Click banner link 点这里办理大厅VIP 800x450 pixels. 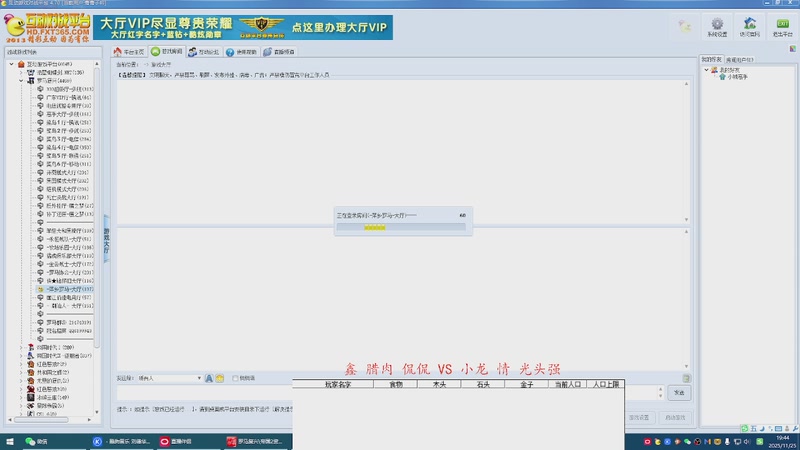coord(339,27)
